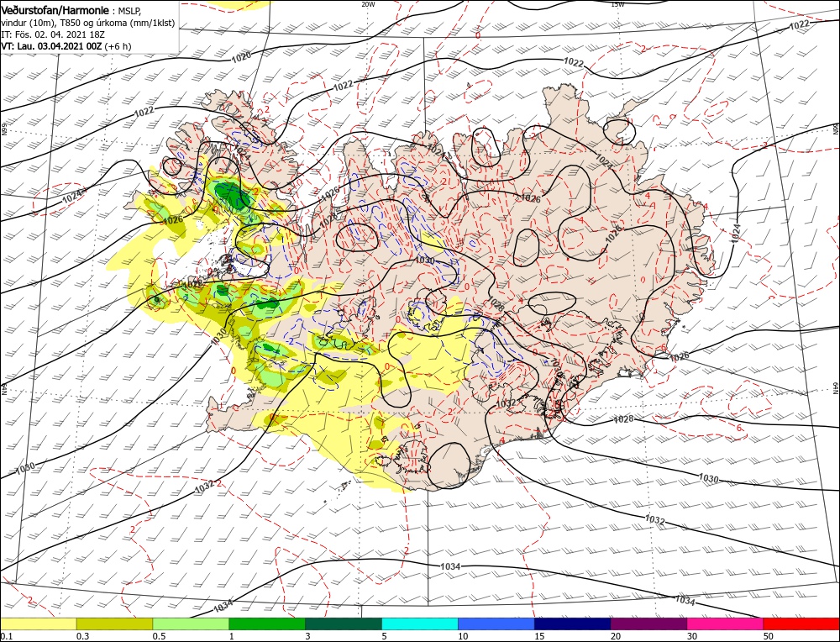This screenshot has height=642, width=840.
Task: Click the legend value '0.3'
Action: [82, 636]
